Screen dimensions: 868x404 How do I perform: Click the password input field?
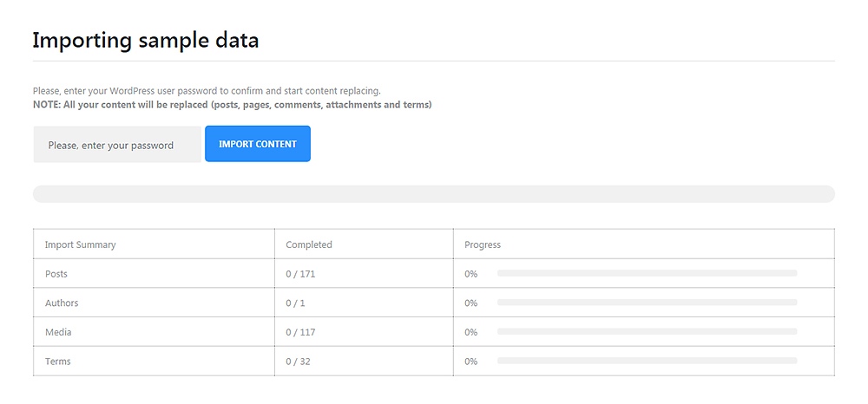[117, 145]
